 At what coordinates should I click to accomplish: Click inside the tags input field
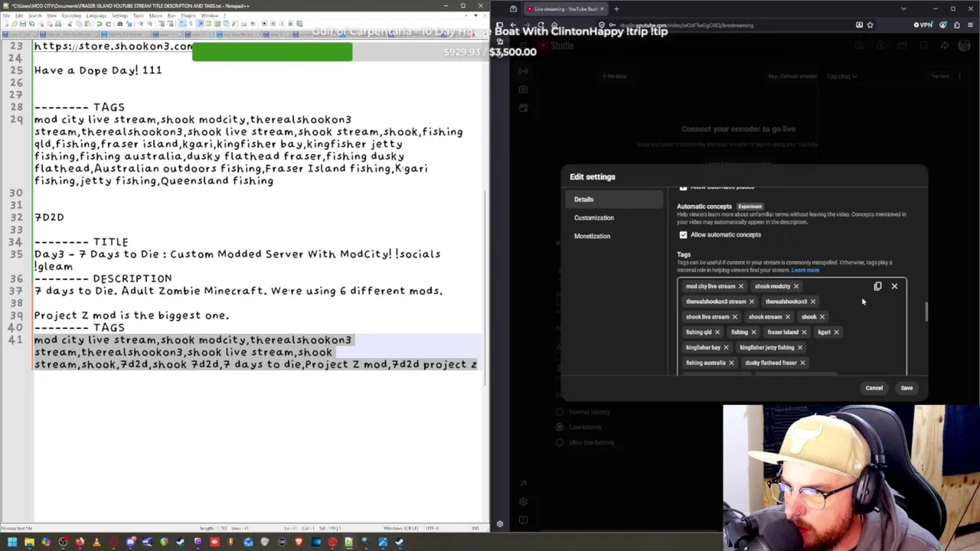coord(792,327)
